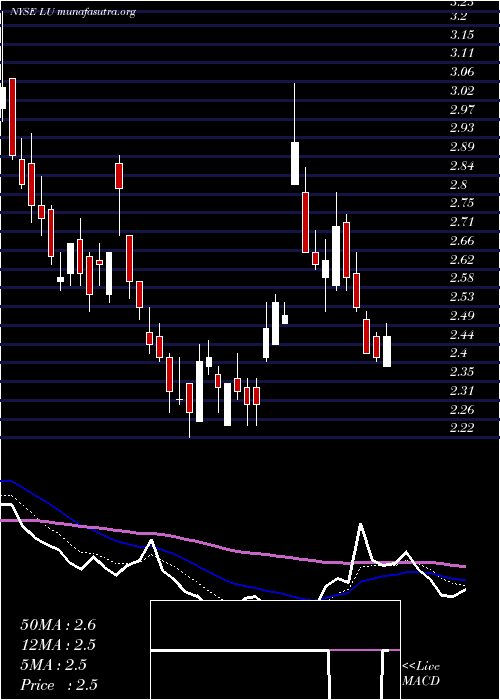Click the 12MA : 2.5 indicator text
The image size is (500, 700).
coord(58,645)
